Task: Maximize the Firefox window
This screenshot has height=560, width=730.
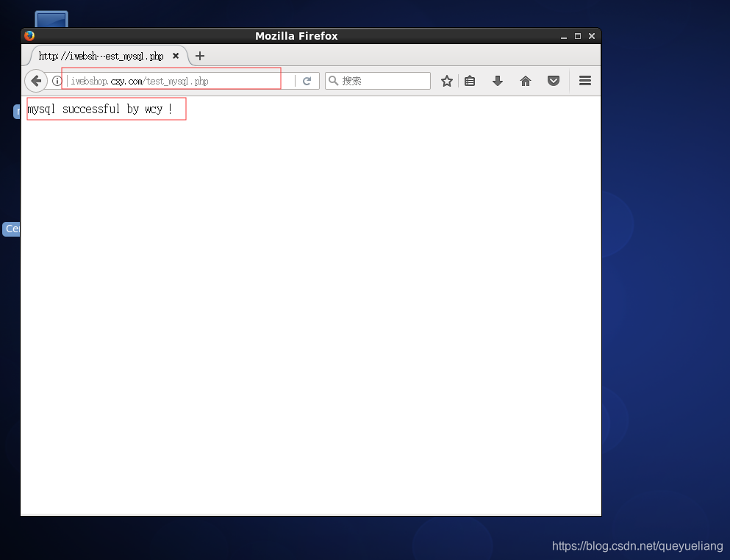Action: coord(578,36)
